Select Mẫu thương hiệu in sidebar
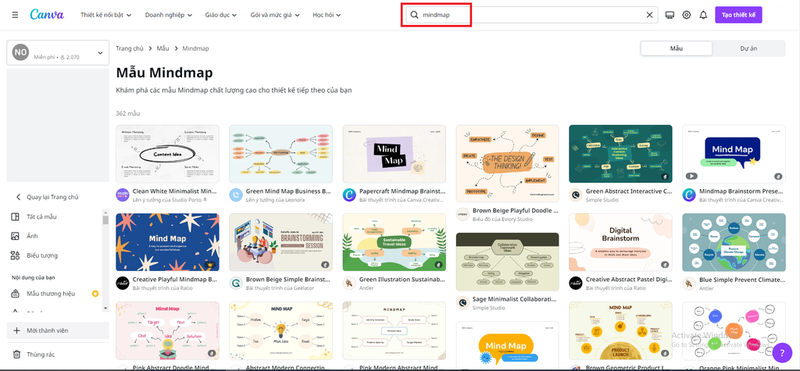This screenshot has height=371, width=800. point(51,294)
